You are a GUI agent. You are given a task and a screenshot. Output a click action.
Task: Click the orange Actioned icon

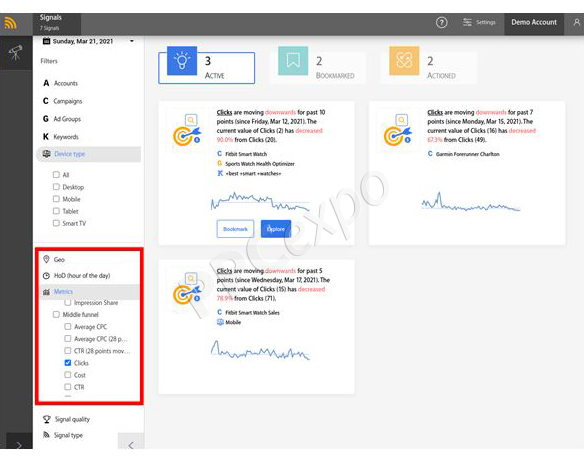click(x=404, y=61)
